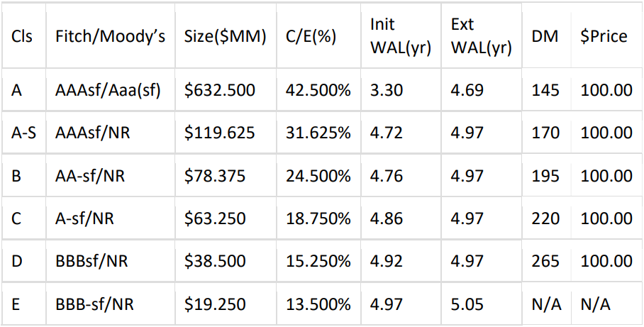Image resolution: width=644 pixels, height=327 pixels.
Task: Select the 31.625% credit enhancement cell
Action: coord(318,133)
